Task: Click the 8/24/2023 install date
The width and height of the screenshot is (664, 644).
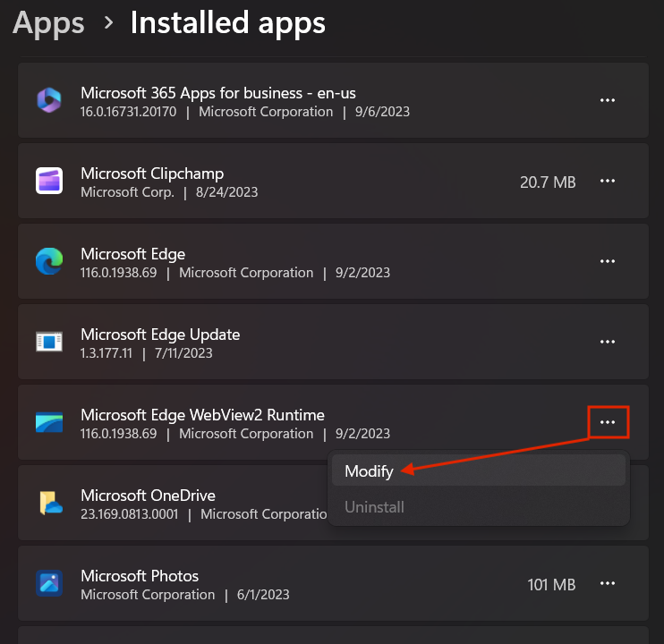Action: tap(226, 192)
